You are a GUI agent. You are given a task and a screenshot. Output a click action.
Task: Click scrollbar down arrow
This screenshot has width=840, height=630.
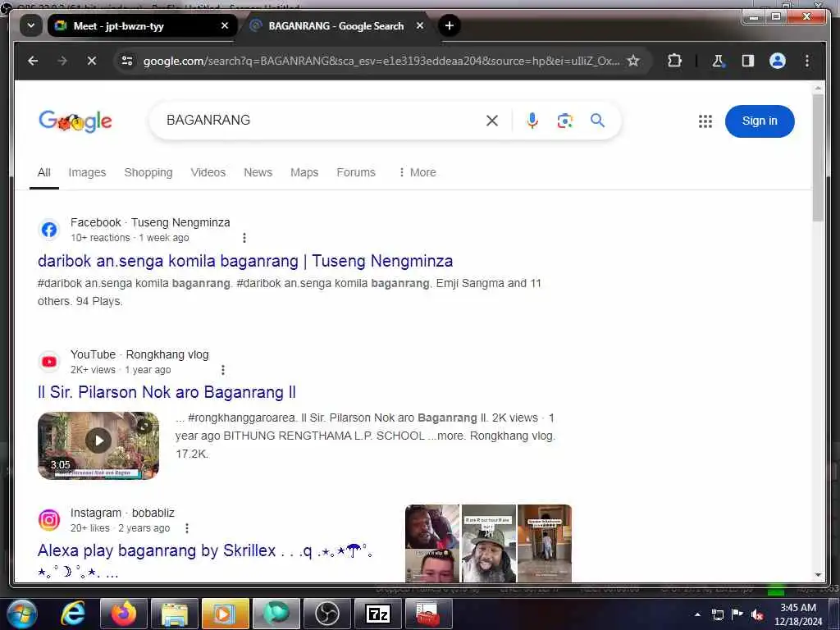click(818, 575)
